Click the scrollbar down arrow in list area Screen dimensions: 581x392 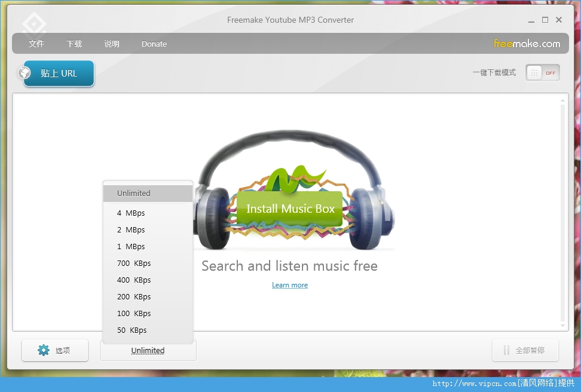pos(562,325)
